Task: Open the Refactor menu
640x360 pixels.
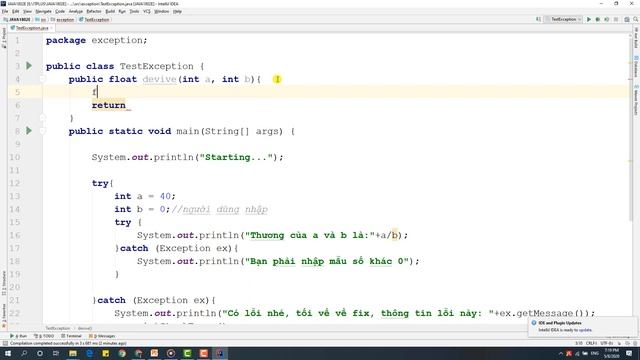Action: (93, 11)
